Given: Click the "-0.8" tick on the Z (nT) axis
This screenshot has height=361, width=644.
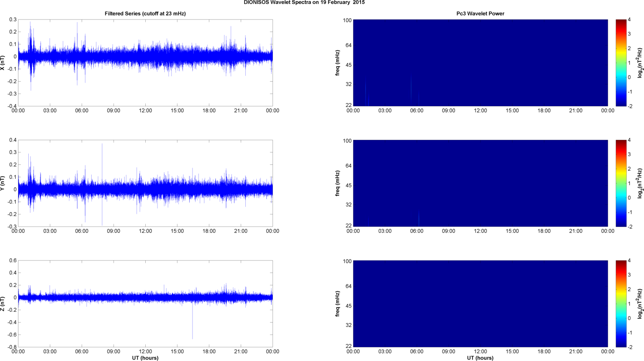Looking at the screenshot, I should coord(12,347).
